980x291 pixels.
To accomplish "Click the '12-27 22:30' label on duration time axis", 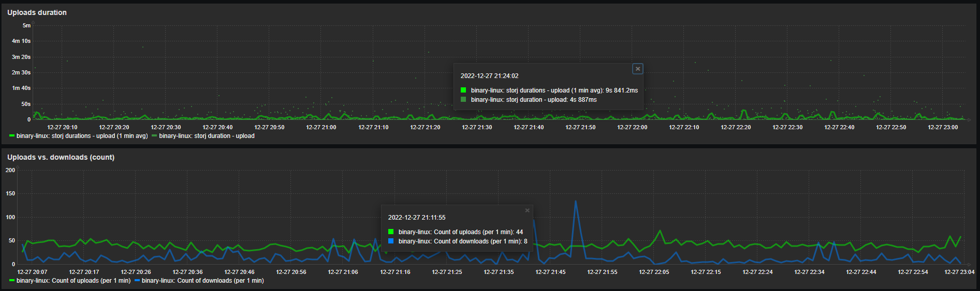I will (787, 127).
